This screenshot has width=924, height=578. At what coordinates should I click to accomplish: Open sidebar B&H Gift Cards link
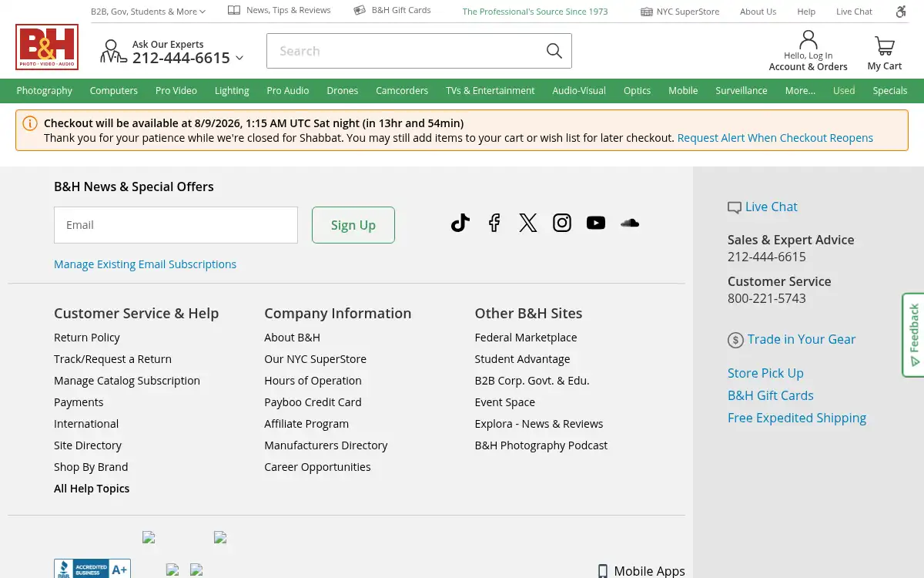click(x=771, y=395)
